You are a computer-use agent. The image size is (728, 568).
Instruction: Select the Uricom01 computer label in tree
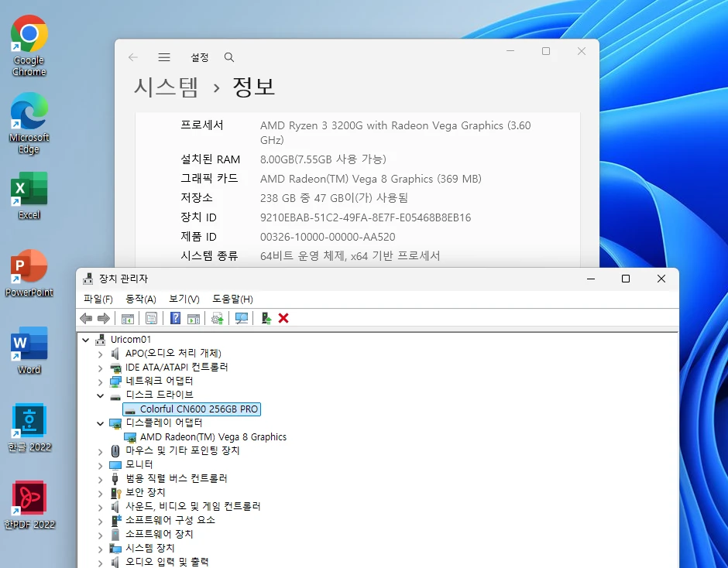(130, 339)
